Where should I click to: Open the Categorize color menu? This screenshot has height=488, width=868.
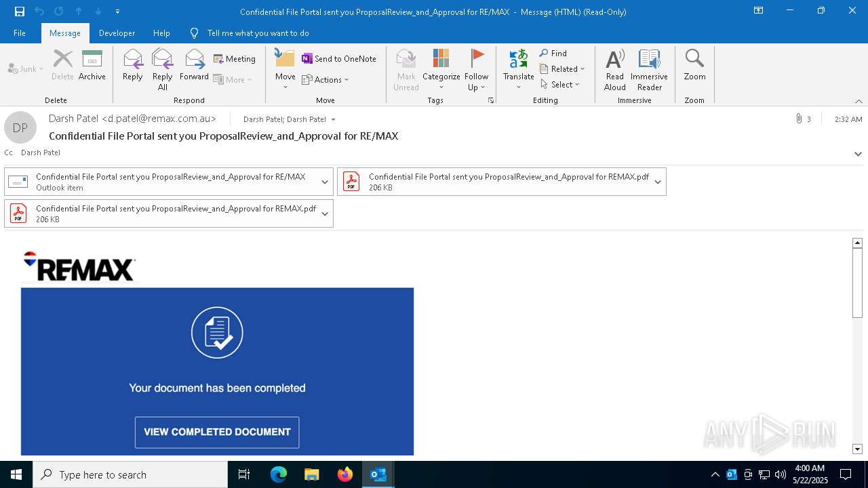tap(441, 69)
